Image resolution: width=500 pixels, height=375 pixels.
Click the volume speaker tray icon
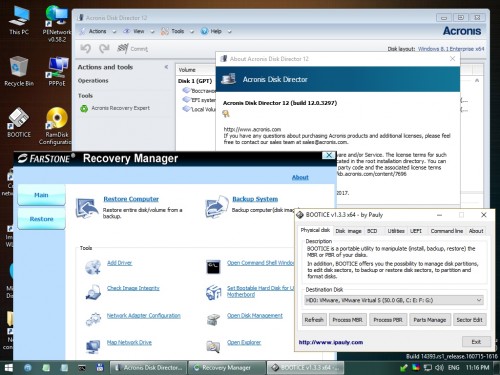(x=439, y=368)
